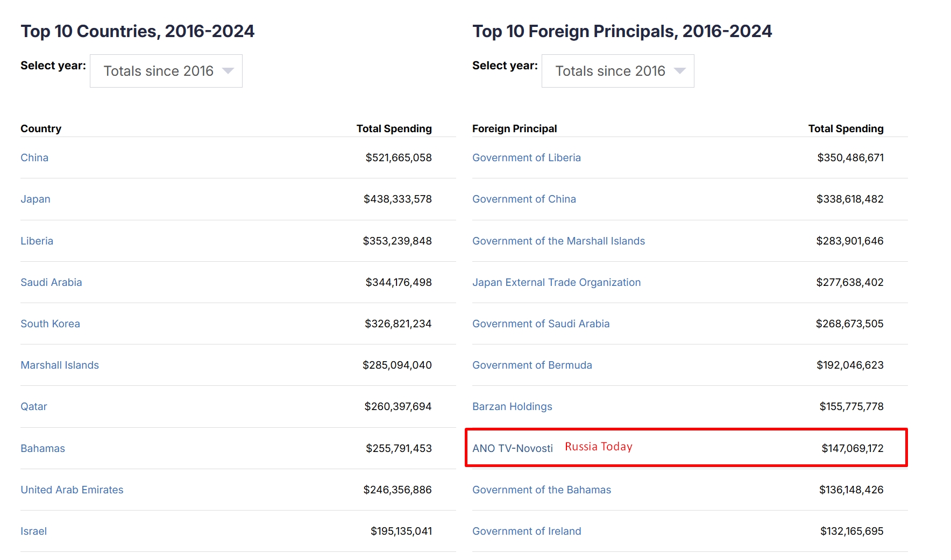Click Government of the Bahamas spending $136,148,426

coord(851,490)
